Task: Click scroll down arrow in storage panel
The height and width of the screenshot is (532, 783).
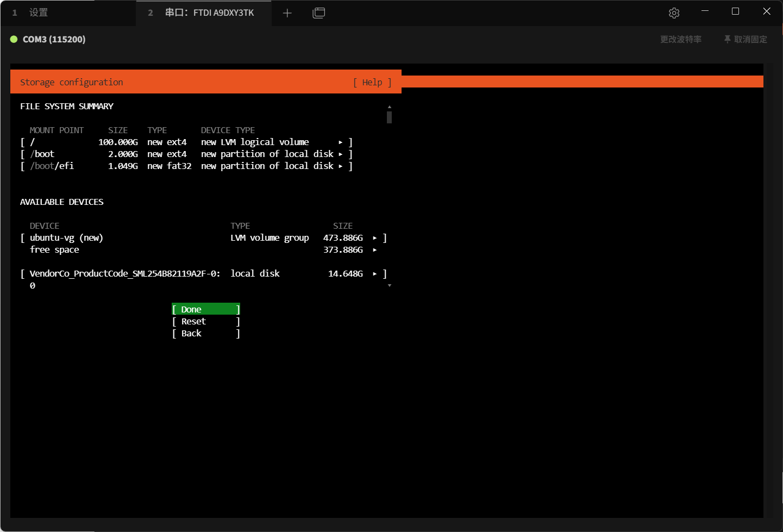Action: point(389,285)
